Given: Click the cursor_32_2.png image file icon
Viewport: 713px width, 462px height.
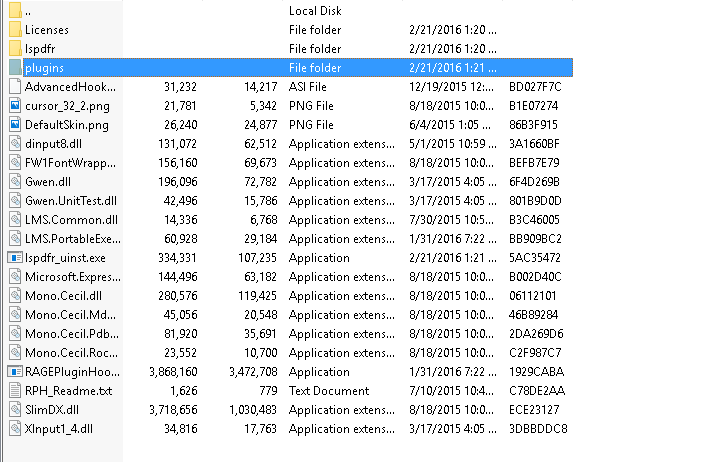Looking at the screenshot, I should click(x=14, y=106).
